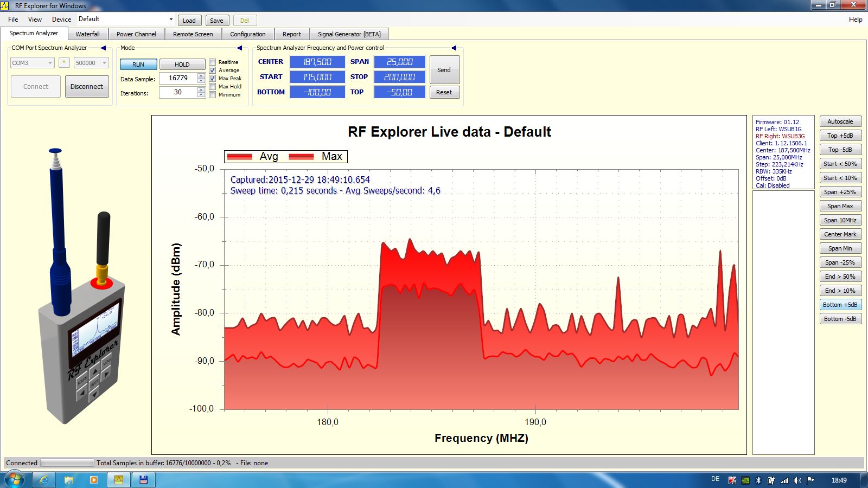Click the Center Mark button
868x488 pixels.
(840, 234)
